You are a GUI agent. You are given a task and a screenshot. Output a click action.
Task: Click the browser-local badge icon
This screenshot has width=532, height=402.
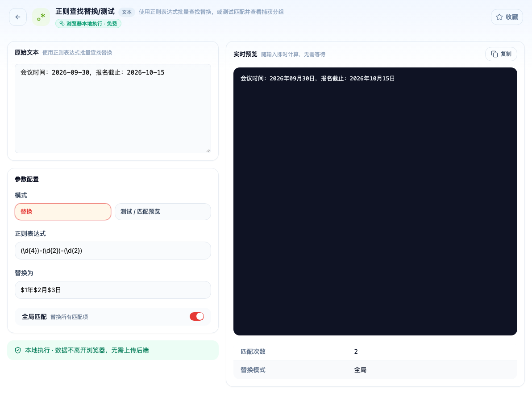click(62, 23)
